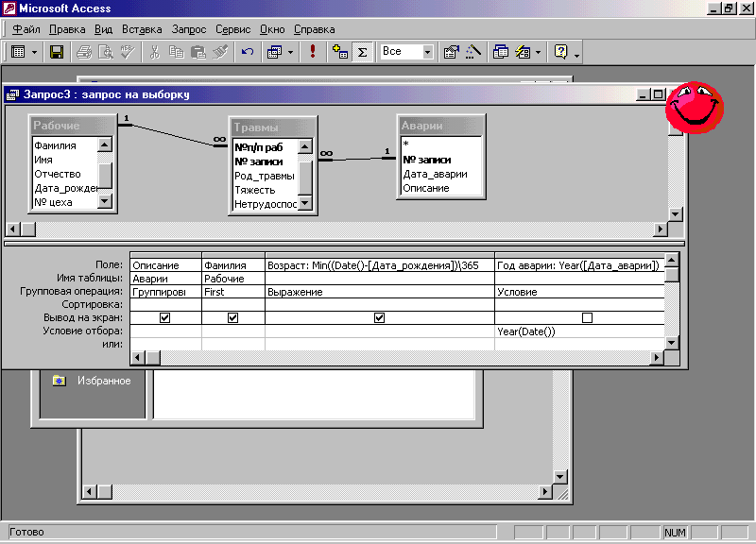This screenshot has width=756, height=544.
Task: Click the Copy icon
Action: click(177, 52)
